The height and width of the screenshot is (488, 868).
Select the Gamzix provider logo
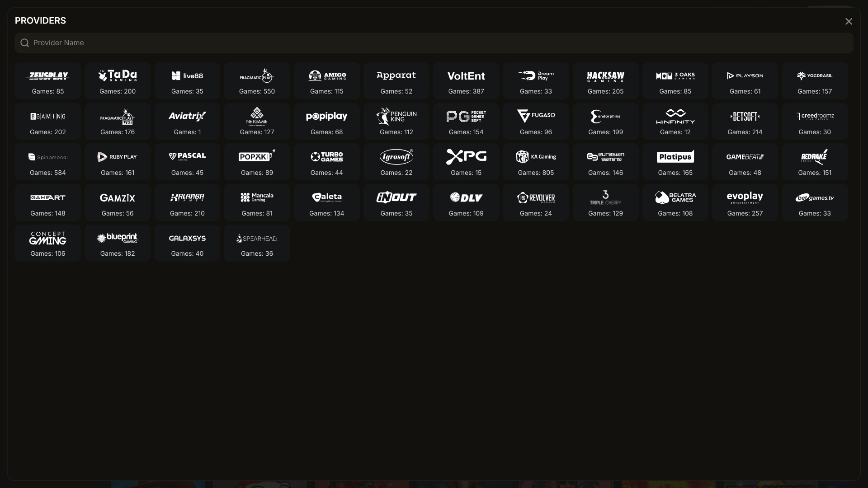118,197
